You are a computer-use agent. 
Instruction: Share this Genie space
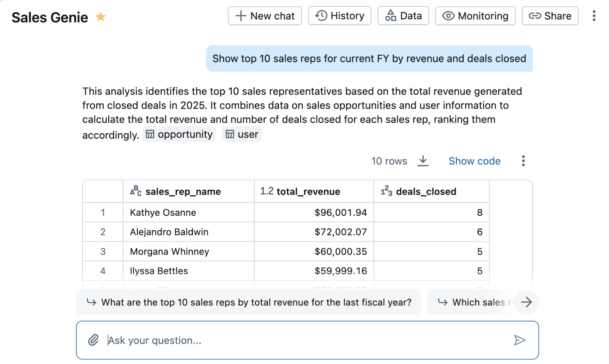[550, 16]
